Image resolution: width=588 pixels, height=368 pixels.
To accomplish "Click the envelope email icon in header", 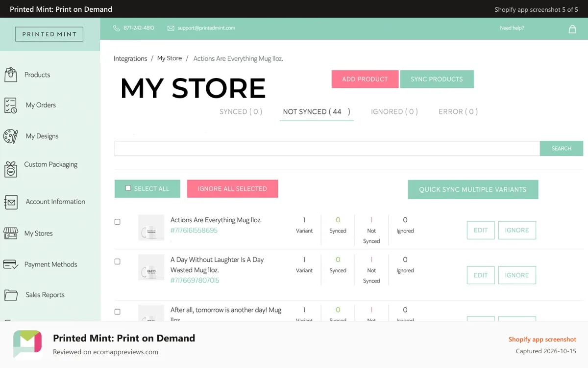I will click(171, 28).
